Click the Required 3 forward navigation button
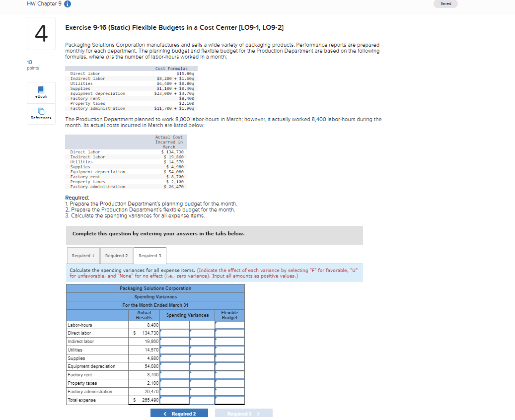The width and height of the screenshot is (515, 420). [244, 413]
